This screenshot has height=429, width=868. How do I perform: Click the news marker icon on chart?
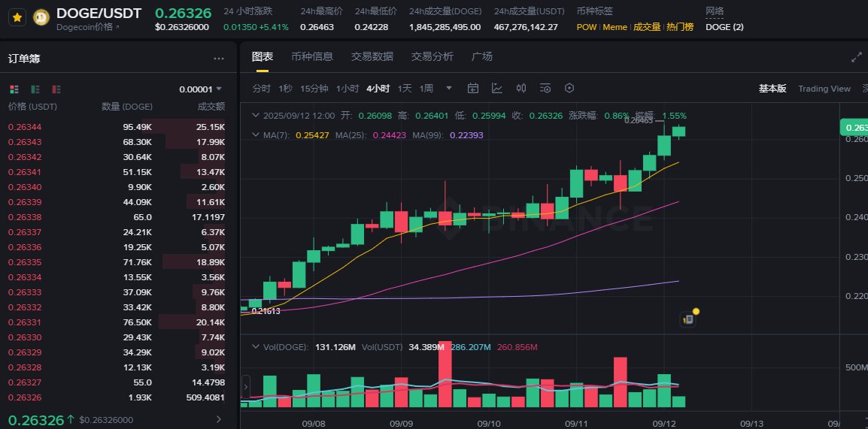(688, 319)
